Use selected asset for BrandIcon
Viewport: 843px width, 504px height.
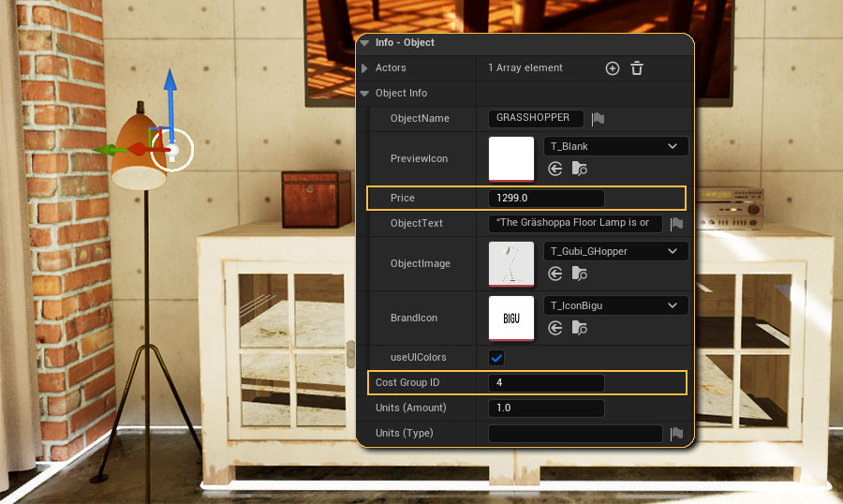click(x=555, y=328)
